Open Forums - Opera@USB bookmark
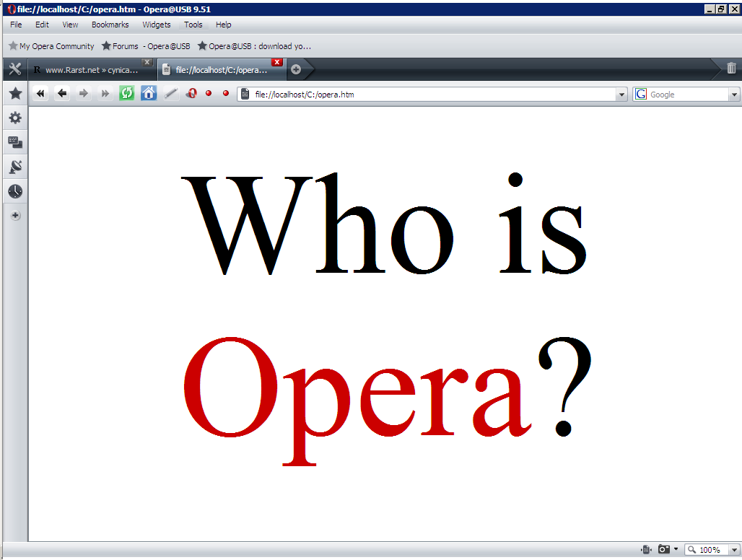Image resolution: width=742 pixels, height=560 pixels. [147, 46]
